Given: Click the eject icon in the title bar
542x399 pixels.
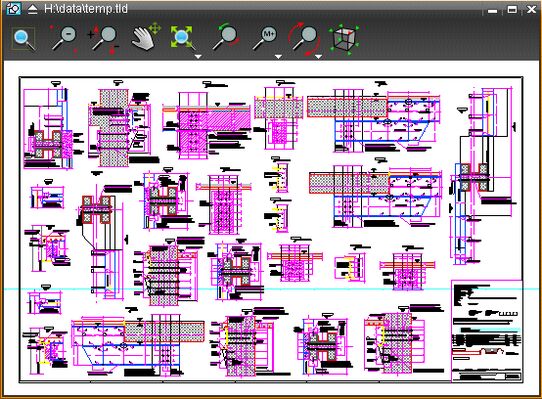Looking at the screenshot, I should (x=32, y=9).
